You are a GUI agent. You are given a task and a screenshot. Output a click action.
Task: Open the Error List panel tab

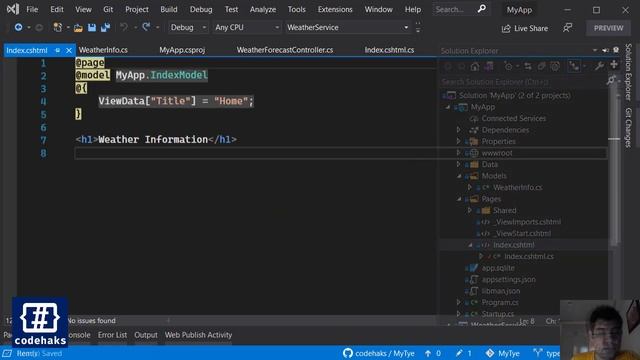[x=112, y=335]
